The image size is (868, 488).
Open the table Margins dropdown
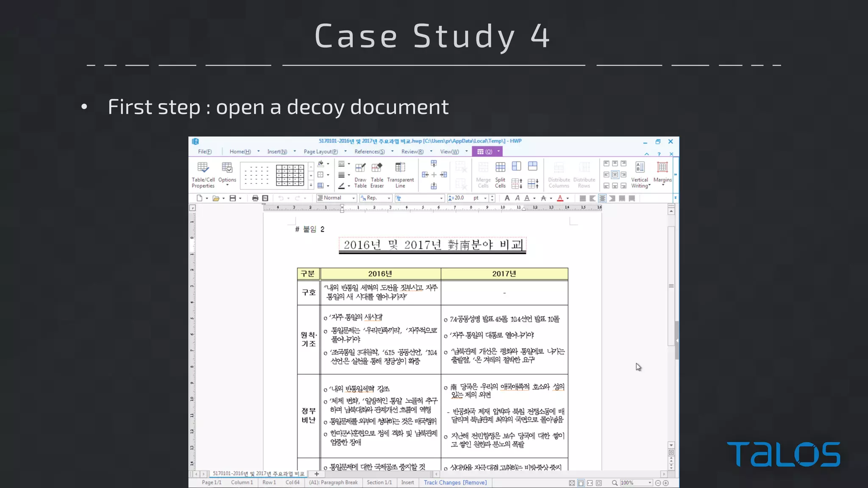coord(662,174)
